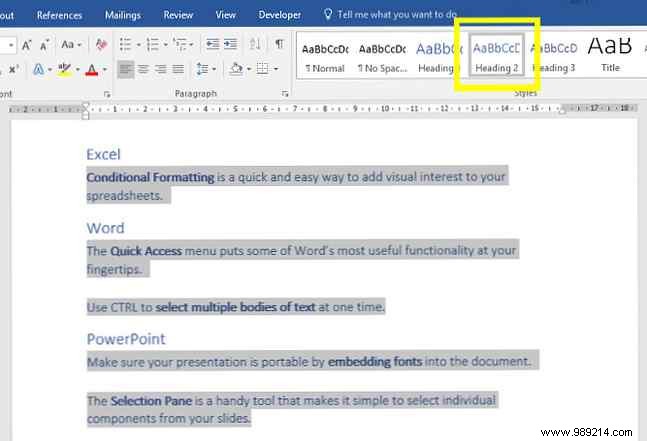Justify the paragraph text
This screenshot has width=647, height=441.
point(178,68)
